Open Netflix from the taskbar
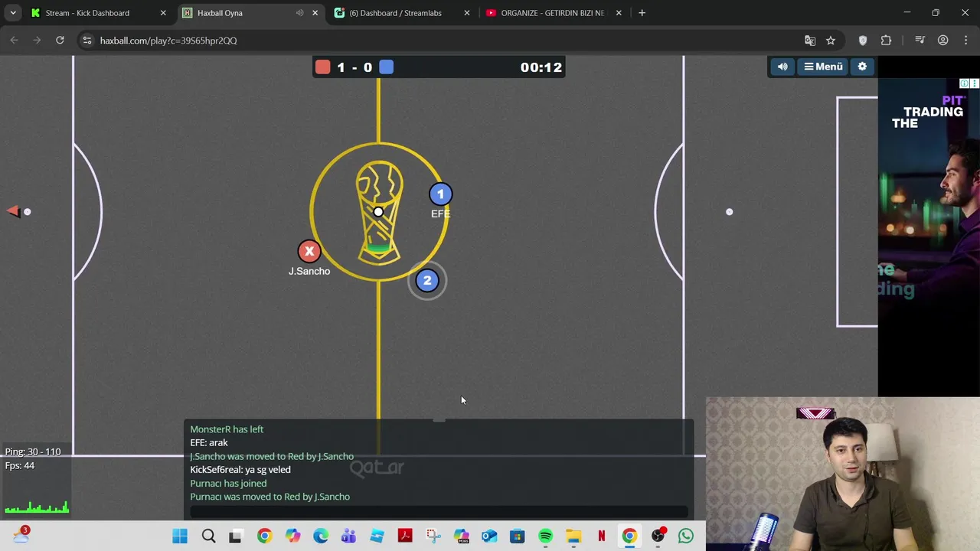Image resolution: width=980 pixels, height=551 pixels. 602,536
